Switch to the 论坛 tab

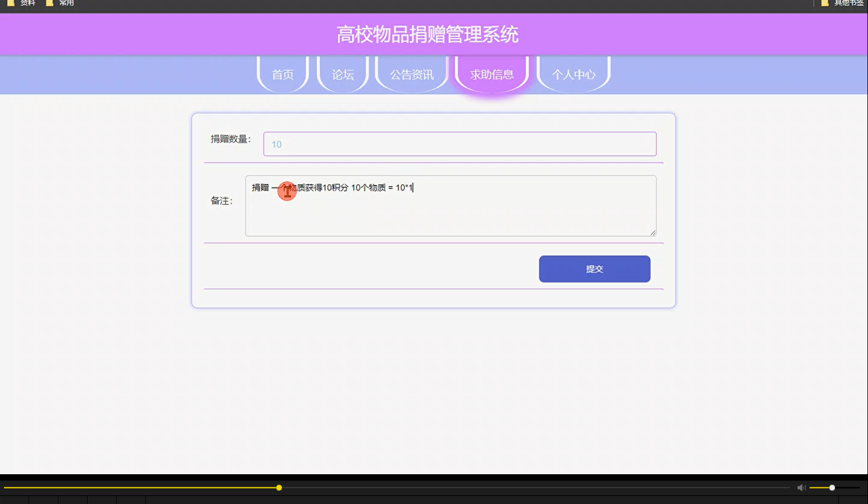(x=342, y=74)
